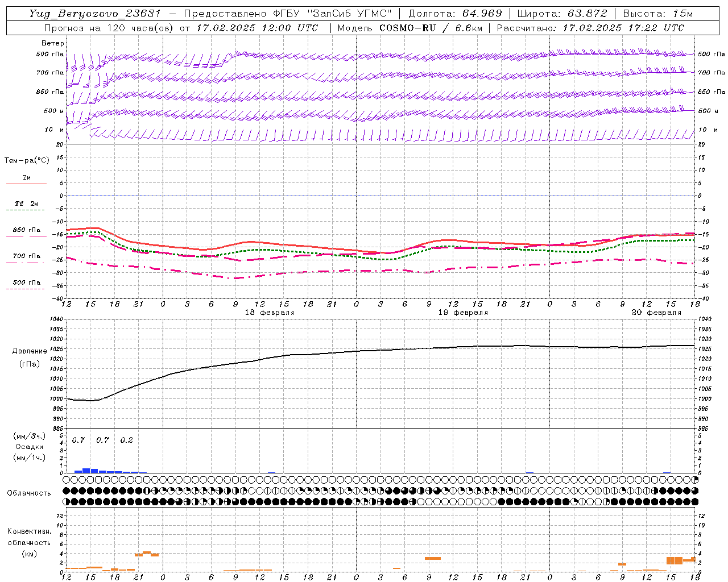Click the Рассчитано: 17.02.2025 17:22 UTC timestamp
Image resolution: width=728 pixels, height=582 pixels.
tap(590, 28)
